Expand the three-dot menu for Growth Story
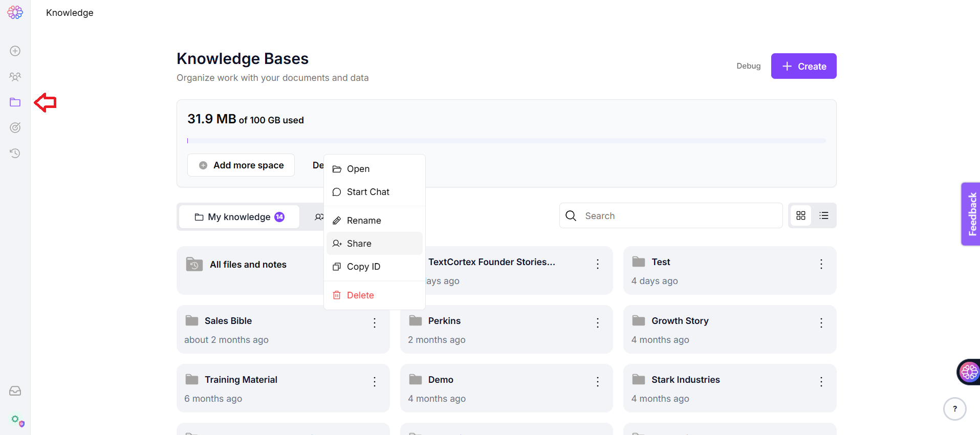Viewport: 980px width, 435px height. (x=821, y=323)
